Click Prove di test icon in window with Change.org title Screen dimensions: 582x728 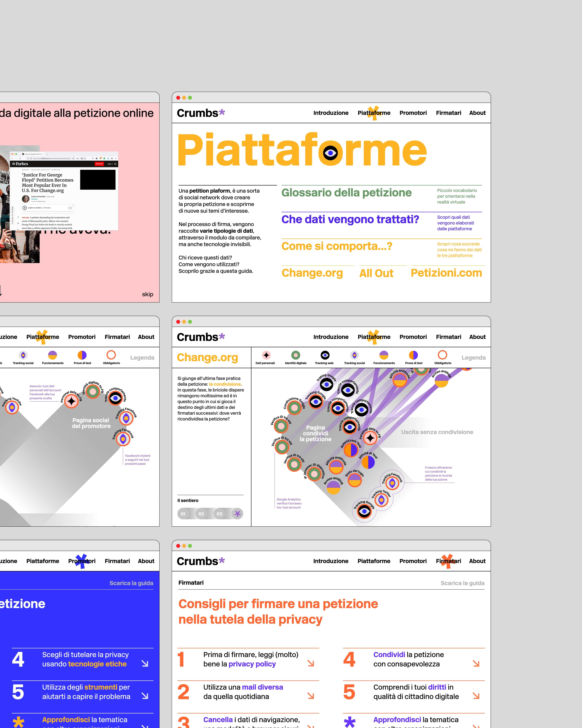413,355
